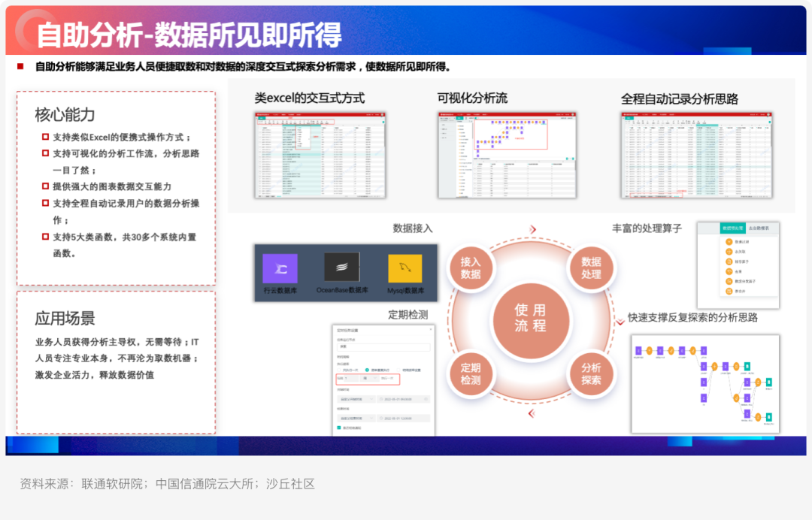Open the end time type dropdown in schedule dialog
Screen dimensions: 812x520
(356, 418)
